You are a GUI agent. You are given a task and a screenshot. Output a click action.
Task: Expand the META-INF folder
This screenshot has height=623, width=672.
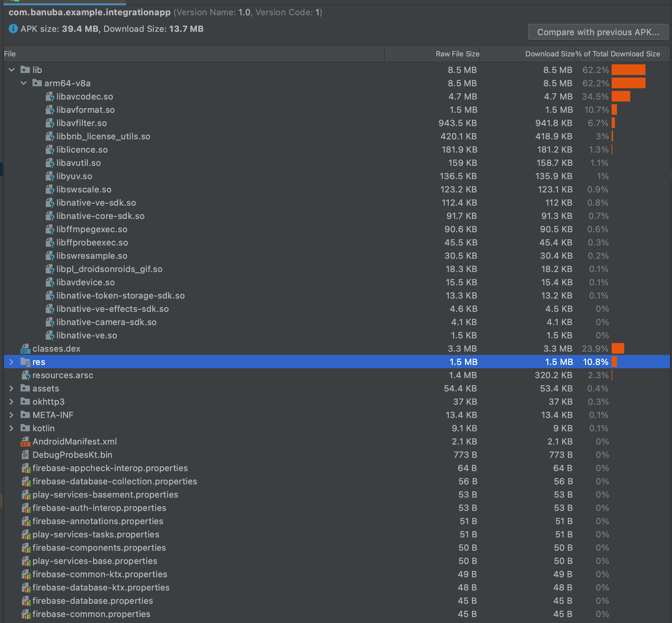click(x=12, y=415)
